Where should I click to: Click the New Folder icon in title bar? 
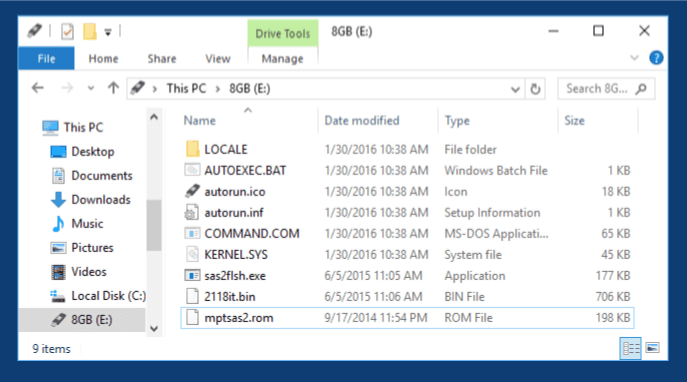(90, 32)
